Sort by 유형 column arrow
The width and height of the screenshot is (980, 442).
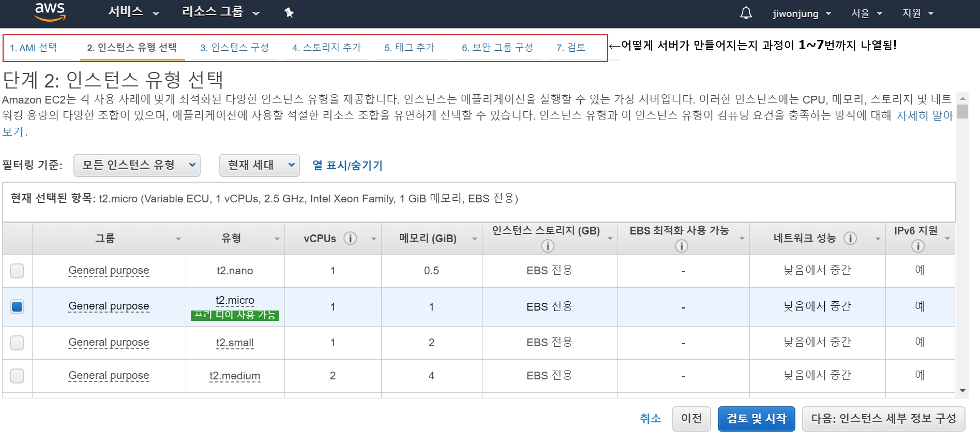277,239
